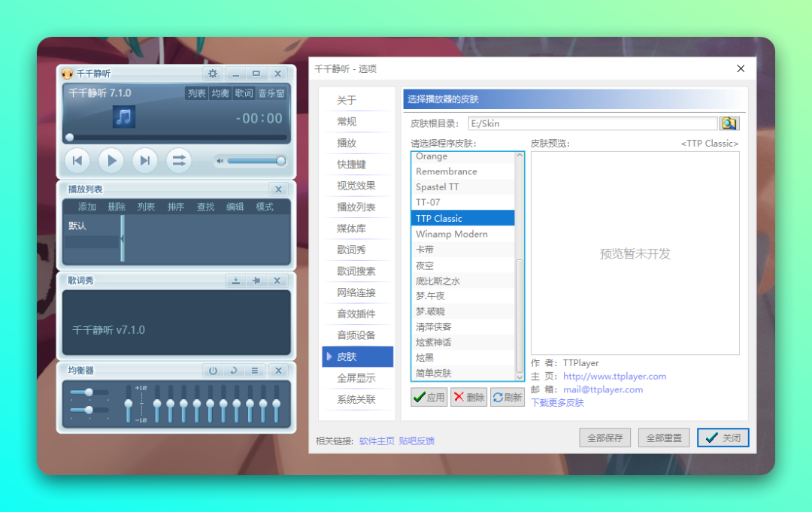Click the lyrics download icon on 歌词秀 panel
The width and height of the screenshot is (812, 512).
235,280
